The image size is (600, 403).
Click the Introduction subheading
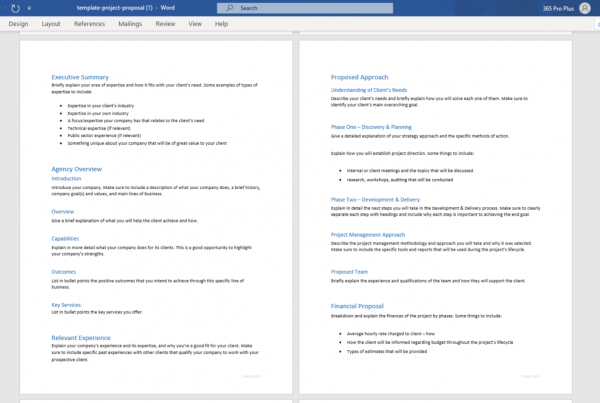[66, 178]
